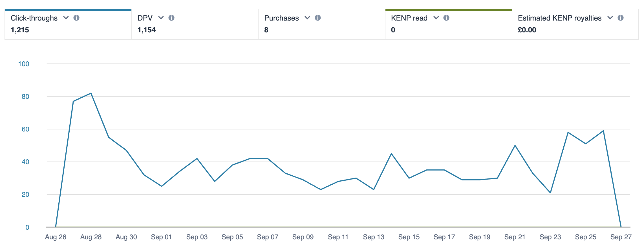Click the Sep 14 spike data point
This screenshot has height=246, width=644.
tap(391, 154)
